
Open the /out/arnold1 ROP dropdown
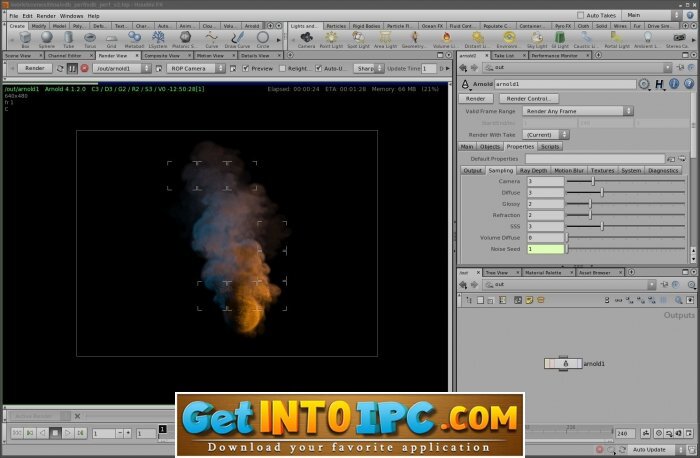pyautogui.click(x=121, y=68)
